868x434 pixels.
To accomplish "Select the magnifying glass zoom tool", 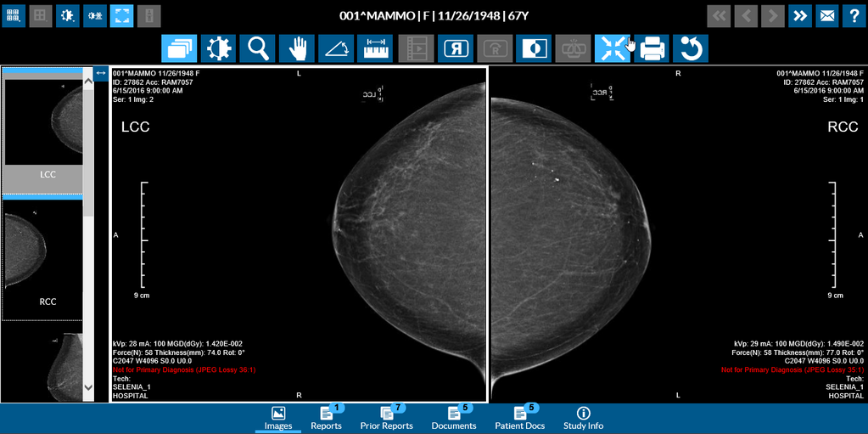I will tap(257, 49).
